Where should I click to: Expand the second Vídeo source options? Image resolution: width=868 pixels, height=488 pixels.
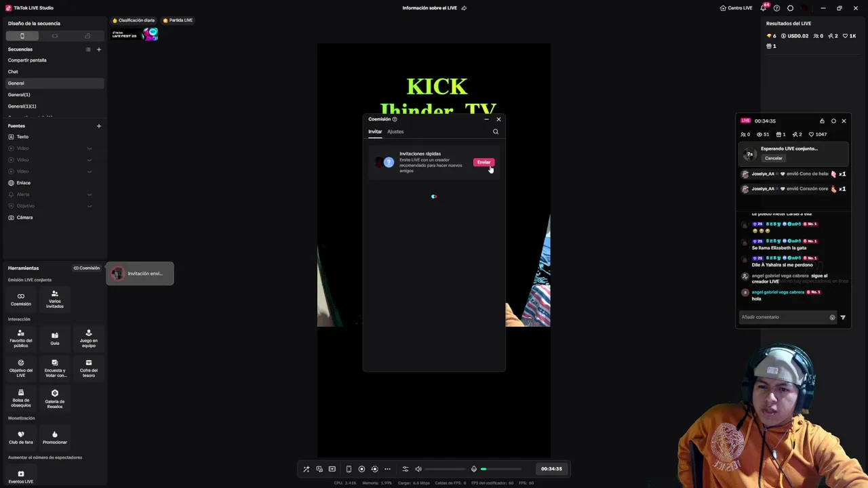point(89,160)
